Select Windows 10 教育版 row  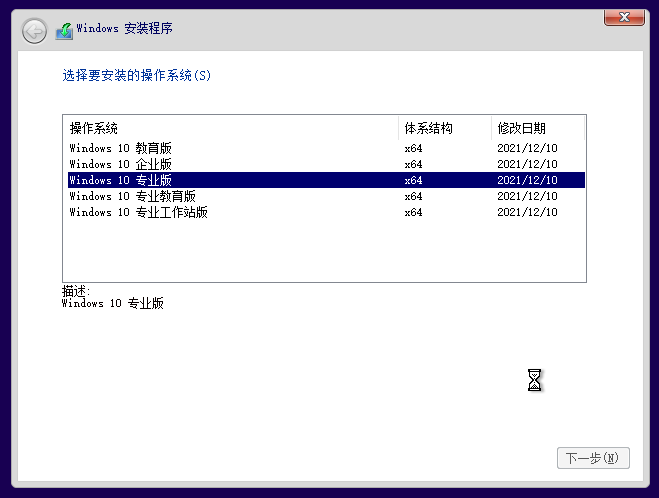click(x=326, y=148)
